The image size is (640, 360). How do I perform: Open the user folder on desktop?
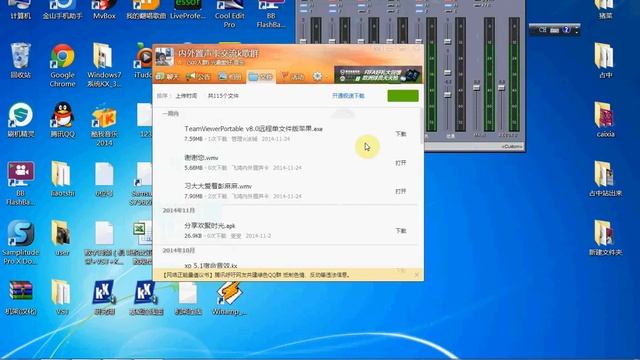[62, 238]
